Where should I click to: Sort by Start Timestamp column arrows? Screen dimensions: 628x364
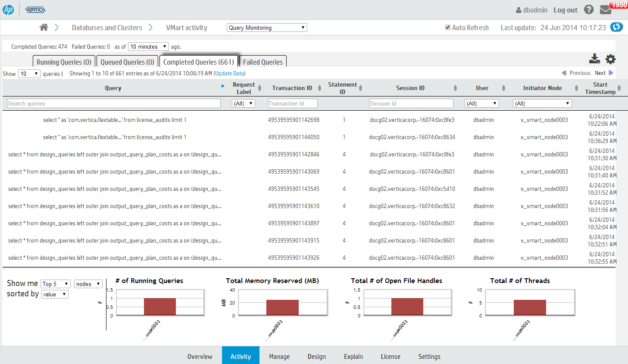619,88
